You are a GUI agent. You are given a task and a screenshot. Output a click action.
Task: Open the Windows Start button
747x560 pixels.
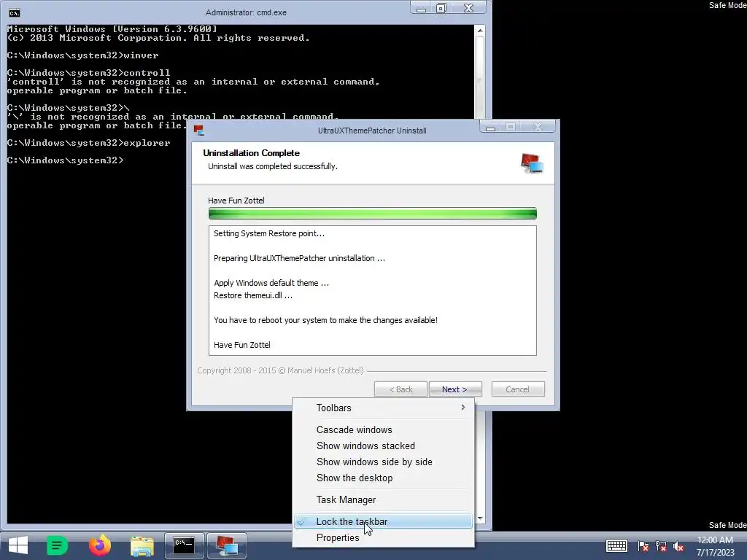18,545
